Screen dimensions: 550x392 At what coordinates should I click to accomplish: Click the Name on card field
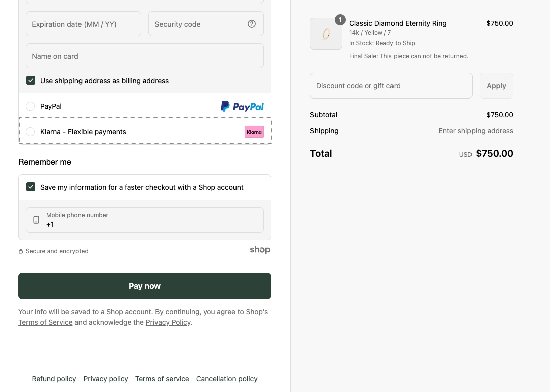pyautogui.click(x=144, y=56)
